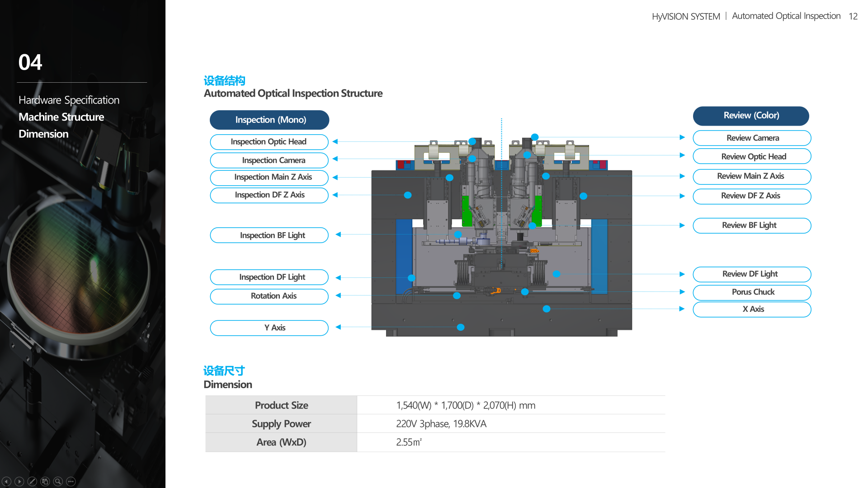
Task: Click Review Optic Head label
Action: (752, 156)
